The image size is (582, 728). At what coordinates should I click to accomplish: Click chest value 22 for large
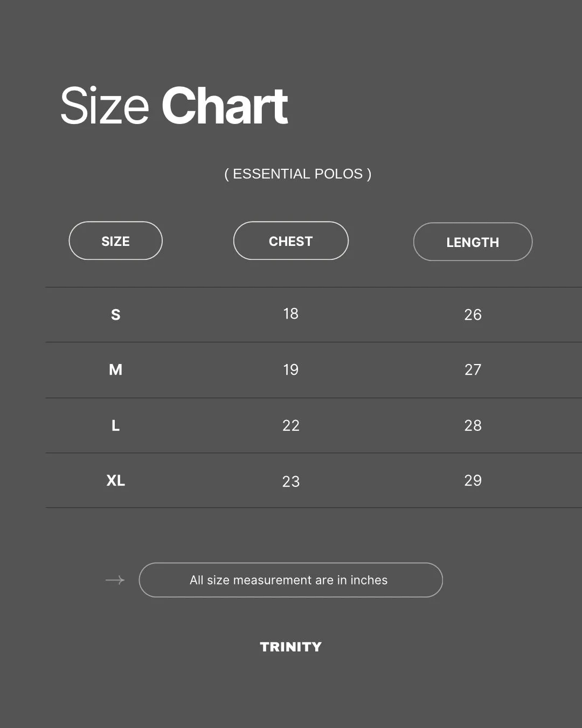click(290, 426)
